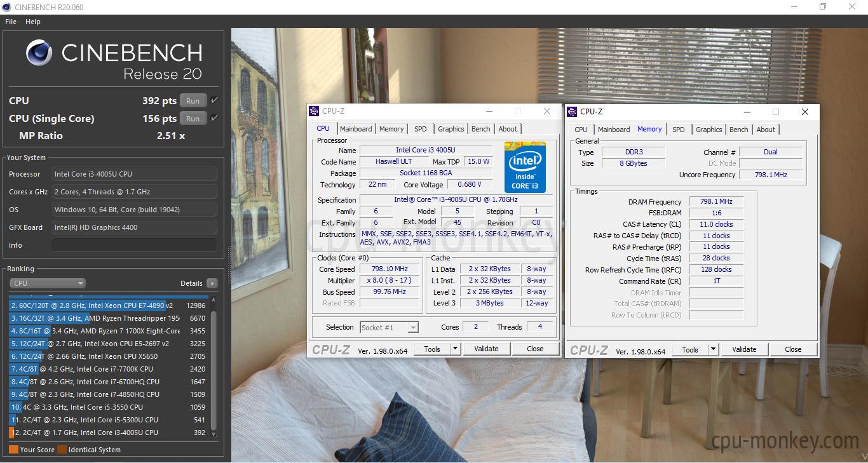Click the Processor field Intel Core i3-4005U CPU
Screen dimensions: 868x463
(134, 174)
